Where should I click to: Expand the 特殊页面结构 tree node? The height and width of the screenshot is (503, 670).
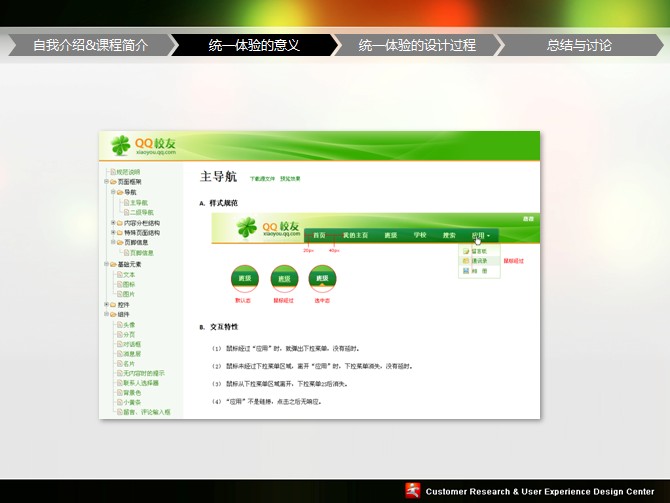click(113, 232)
